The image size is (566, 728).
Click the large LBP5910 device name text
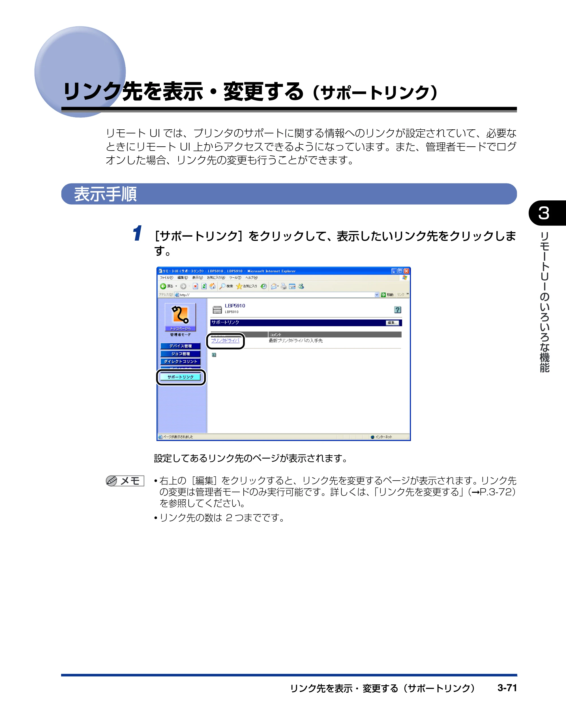click(235, 306)
